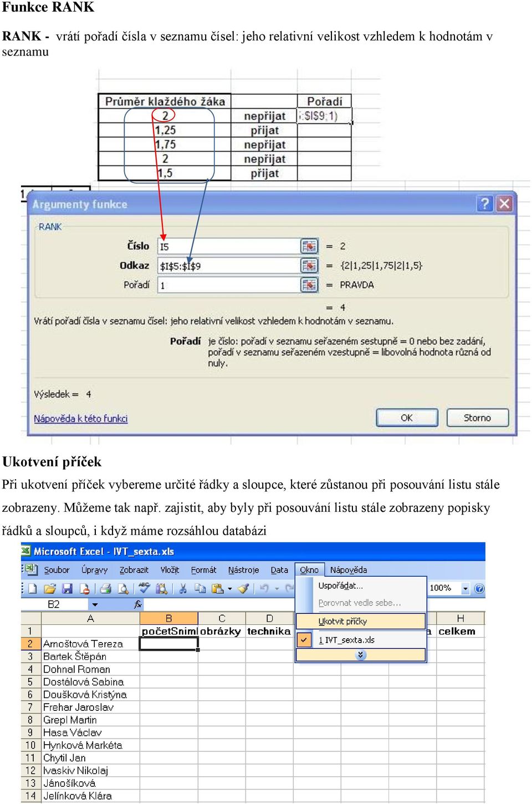
Task: Click the Spelling check ABC icon
Action: tap(145, 588)
